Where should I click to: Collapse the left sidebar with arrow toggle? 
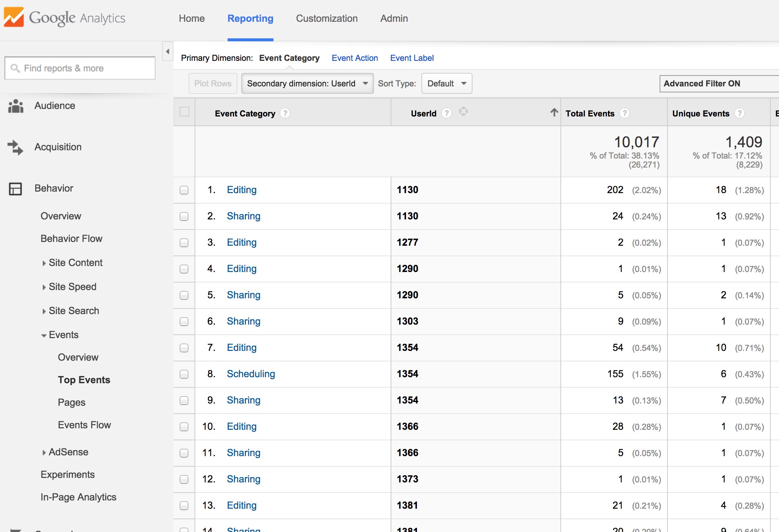(x=168, y=51)
